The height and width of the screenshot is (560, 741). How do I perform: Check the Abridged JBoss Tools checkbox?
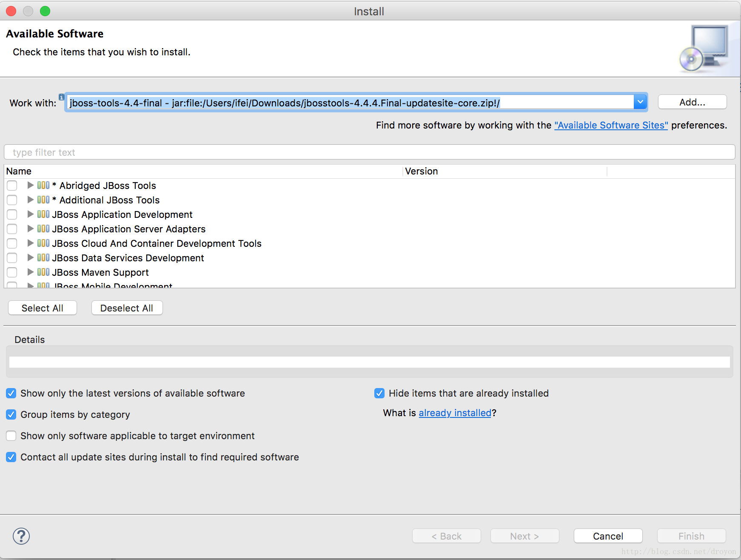click(12, 186)
